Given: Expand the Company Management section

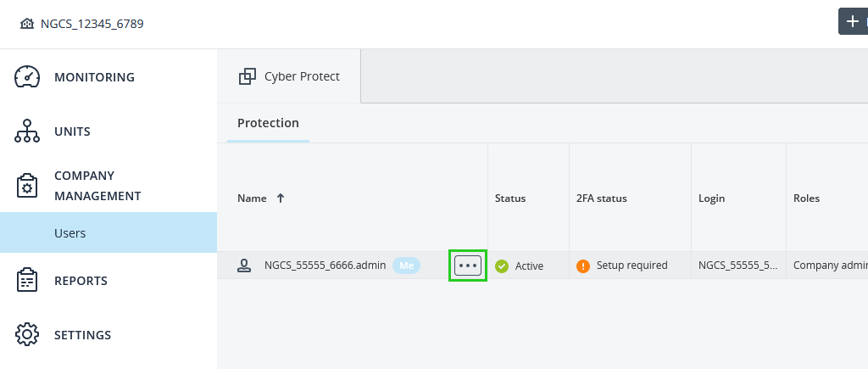Looking at the screenshot, I should pos(97,186).
